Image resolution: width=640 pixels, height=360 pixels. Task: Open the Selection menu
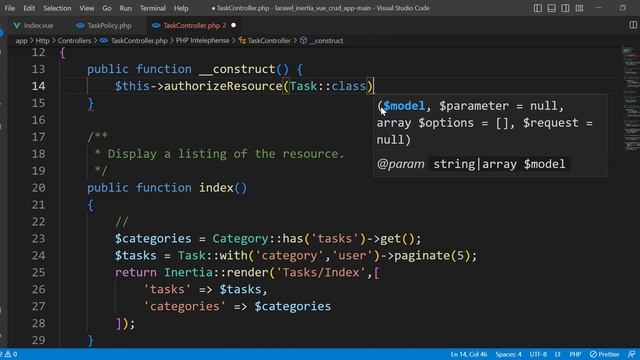pos(57,8)
